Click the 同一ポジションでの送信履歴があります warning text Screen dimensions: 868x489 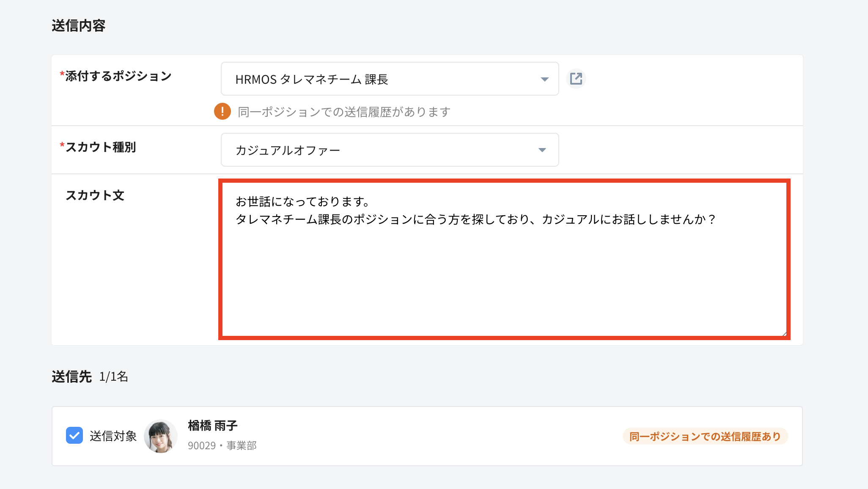[344, 112]
